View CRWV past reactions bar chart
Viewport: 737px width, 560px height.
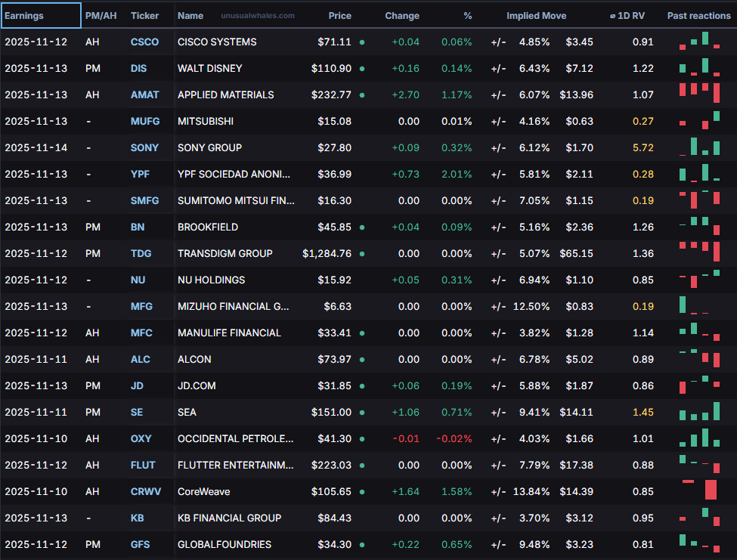(699, 490)
